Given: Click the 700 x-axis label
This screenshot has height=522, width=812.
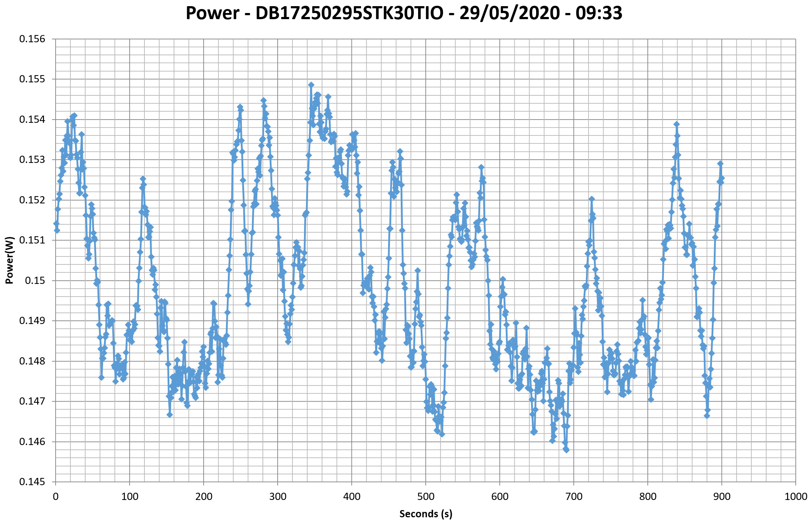Looking at the screenshot, I should point(574,497).
